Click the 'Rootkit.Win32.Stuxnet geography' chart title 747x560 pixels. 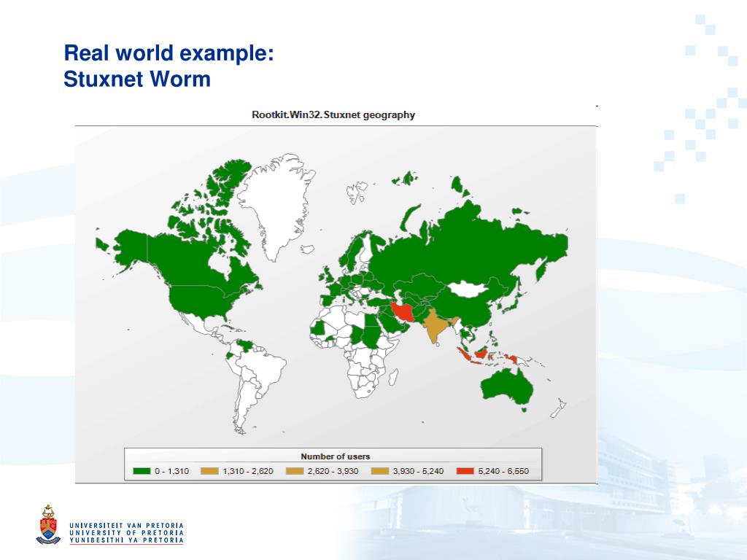point(333,114)
